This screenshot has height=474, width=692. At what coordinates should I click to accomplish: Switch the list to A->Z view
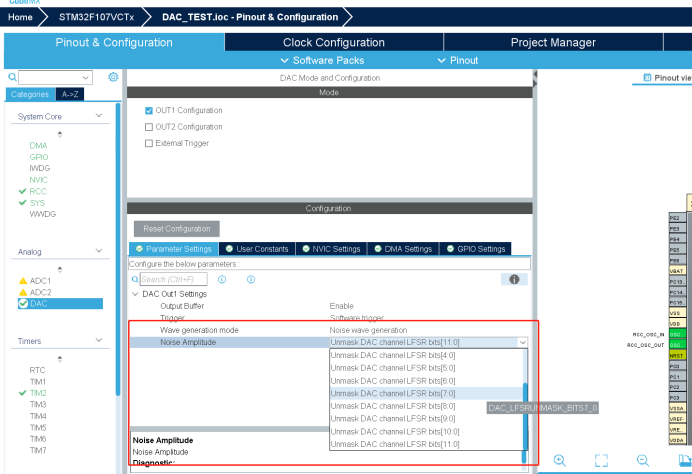click(70, 94)
